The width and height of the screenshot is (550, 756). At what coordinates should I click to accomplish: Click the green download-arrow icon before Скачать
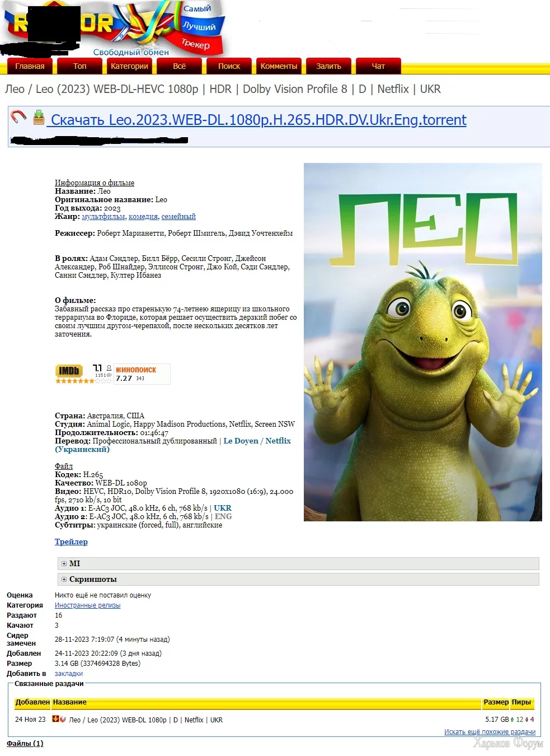(39, 118)
